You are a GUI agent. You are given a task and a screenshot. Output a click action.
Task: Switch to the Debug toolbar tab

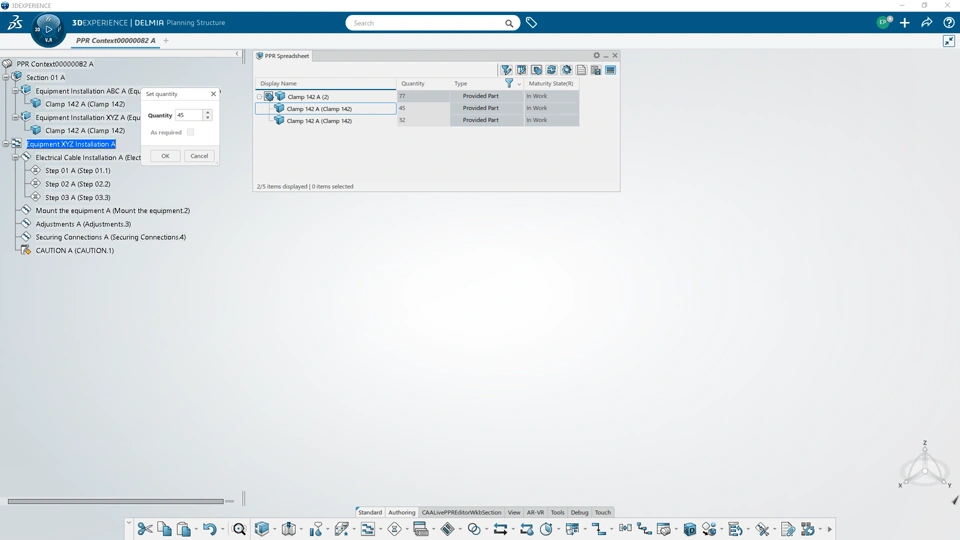(x=579, y=512)
